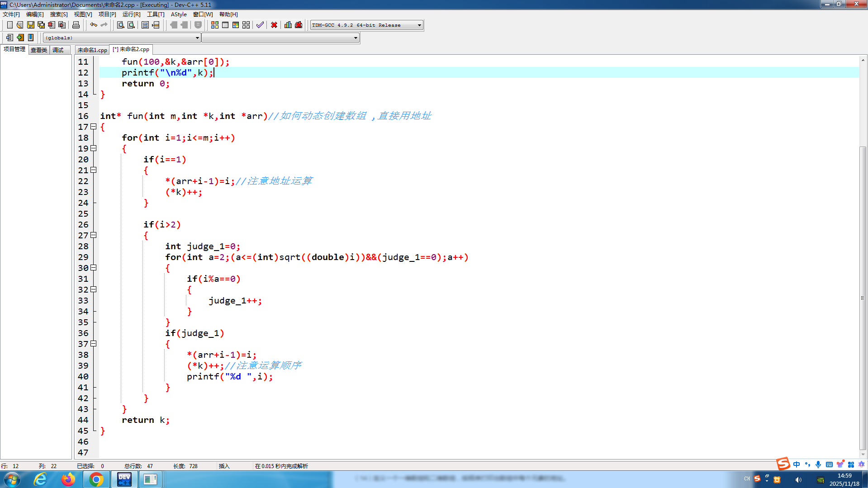Click the Close file toolbar icon
Image resolution: width=868 pixels, height=488 pixels.
point(52,25)
